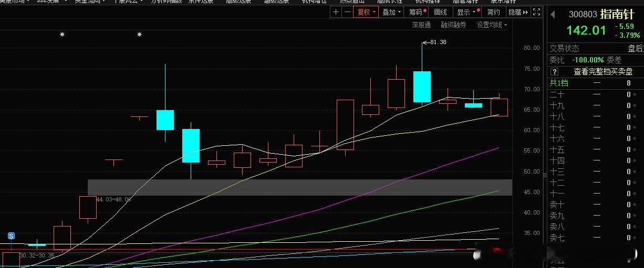The width and height of the screenshot is (644, 268).
Task: Click the 委比 -100.00% value
Action: (x=588, y=60)
